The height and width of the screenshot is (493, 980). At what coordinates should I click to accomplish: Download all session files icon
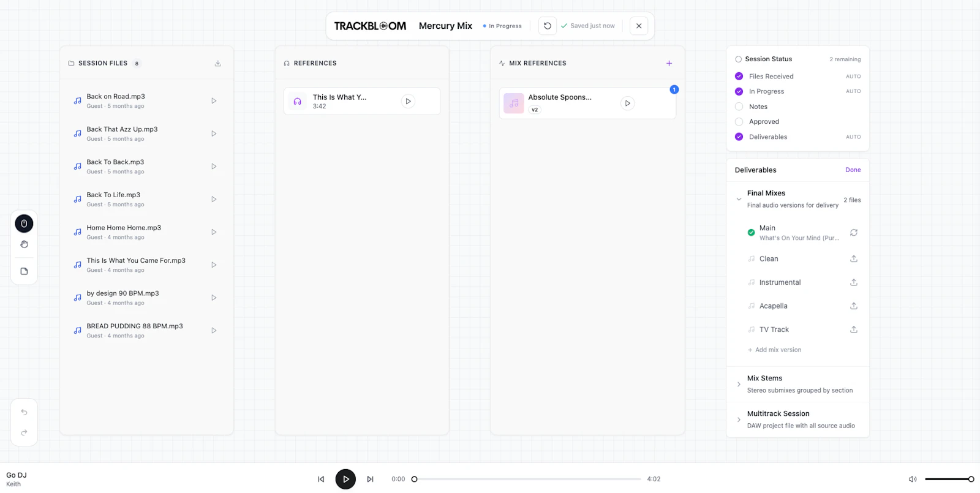click(x=217, y=64)
